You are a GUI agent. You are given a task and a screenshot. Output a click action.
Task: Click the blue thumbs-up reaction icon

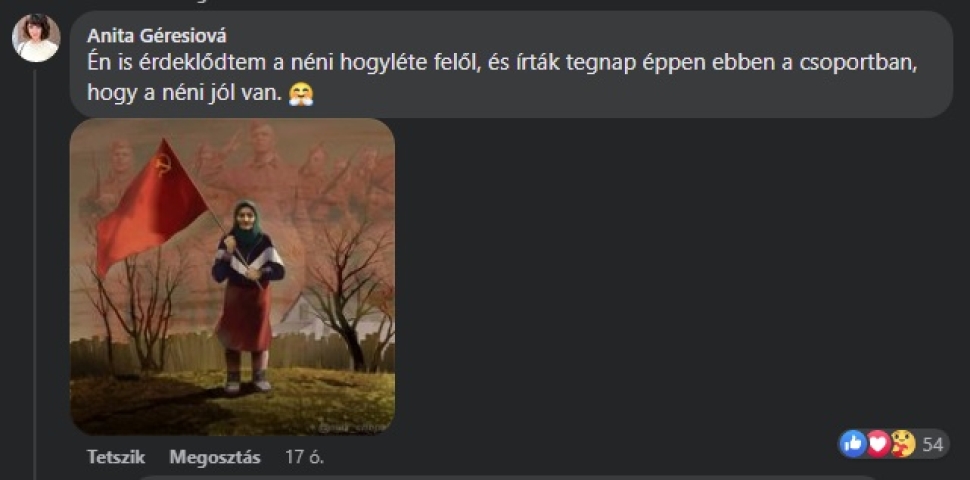854,444
